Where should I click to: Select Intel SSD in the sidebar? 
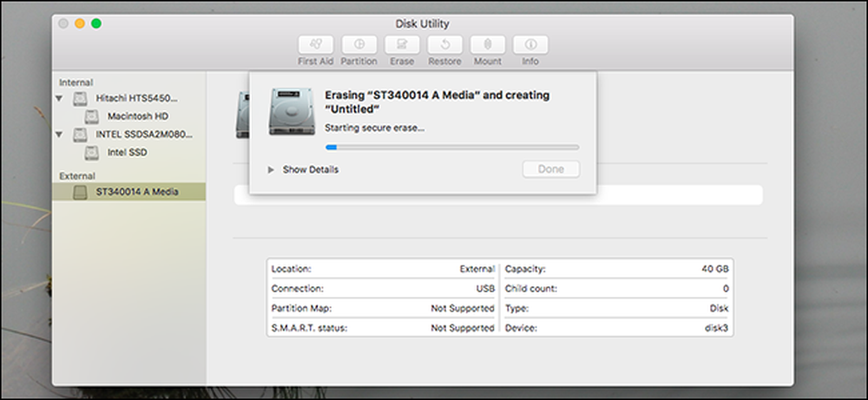point(128,152)
